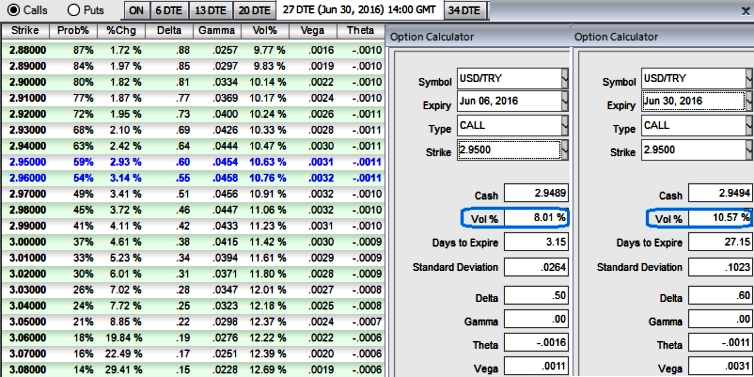The image size is (754, 377).
Task: Click Vol % field showing 8.01 %
Action: tap(536, 218)
